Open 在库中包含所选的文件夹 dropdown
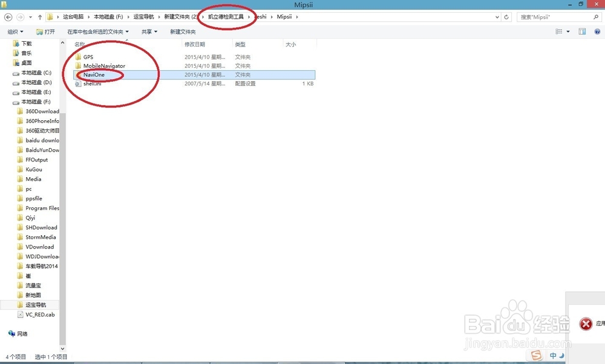 (98, 31)
